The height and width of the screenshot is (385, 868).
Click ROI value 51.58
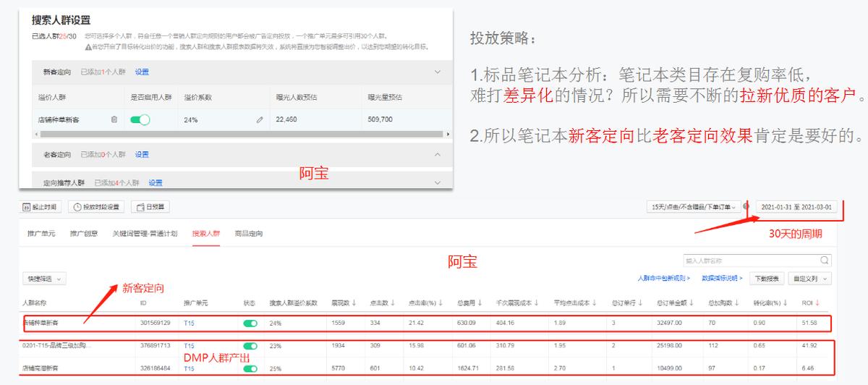coord(809,323)
